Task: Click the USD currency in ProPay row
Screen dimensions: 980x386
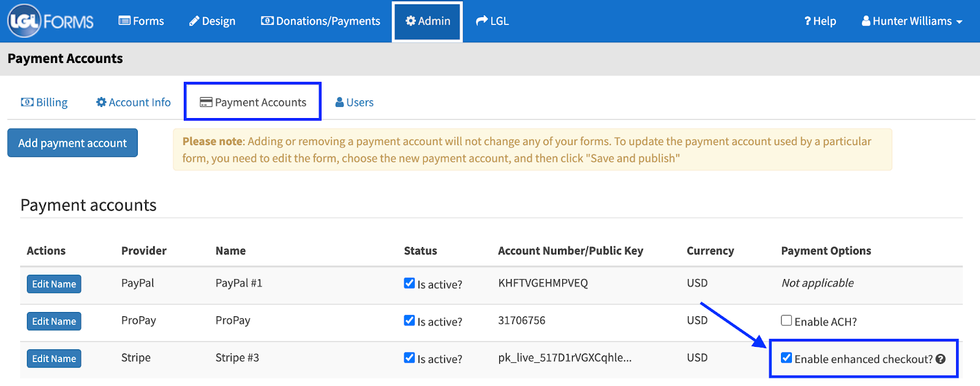Action: [697, 321]
